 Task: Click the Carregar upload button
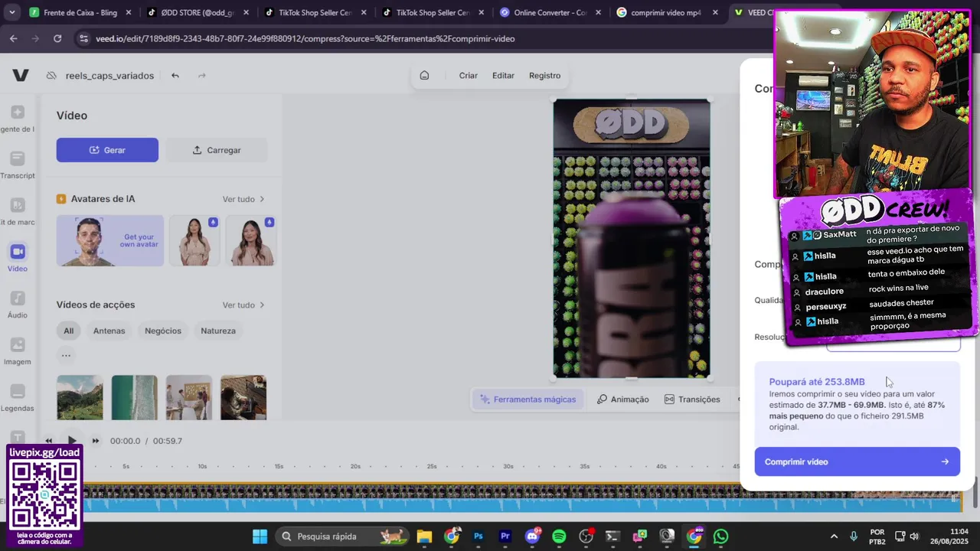coord(217,150)
